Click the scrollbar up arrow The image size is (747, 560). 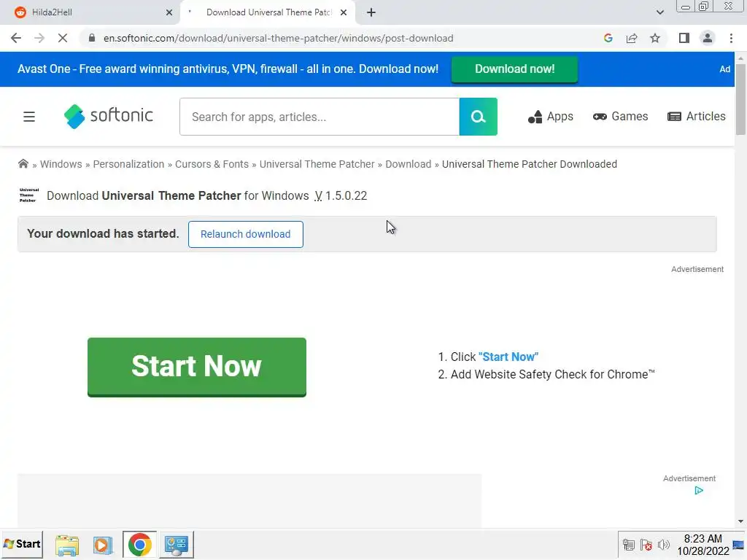[740, 58]
